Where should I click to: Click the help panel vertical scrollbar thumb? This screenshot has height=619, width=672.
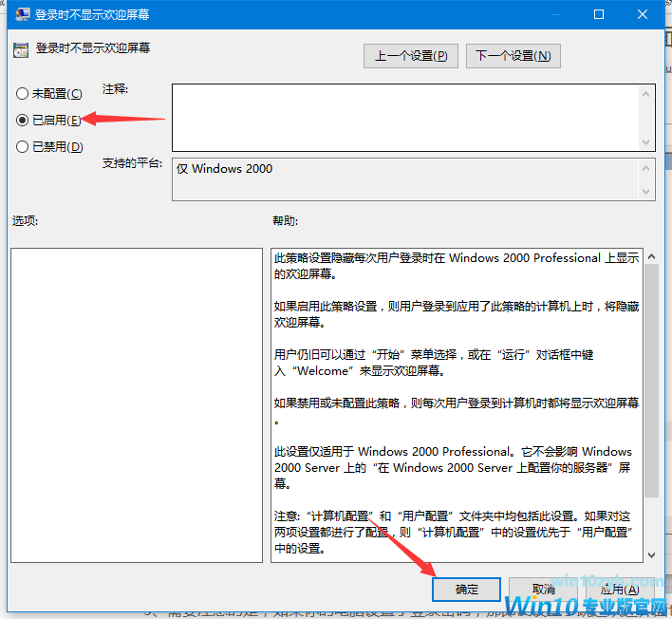click(x=651, y=381)
